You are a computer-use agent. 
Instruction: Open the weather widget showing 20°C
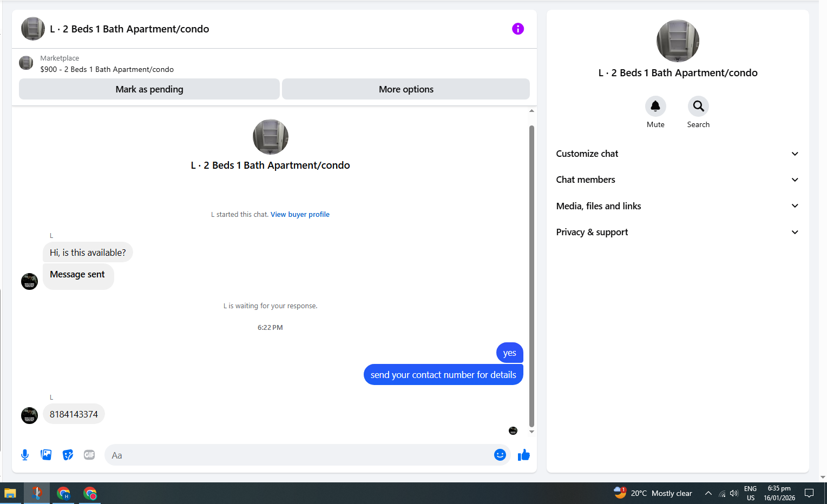pyautogui.click(x=653, y=493)
